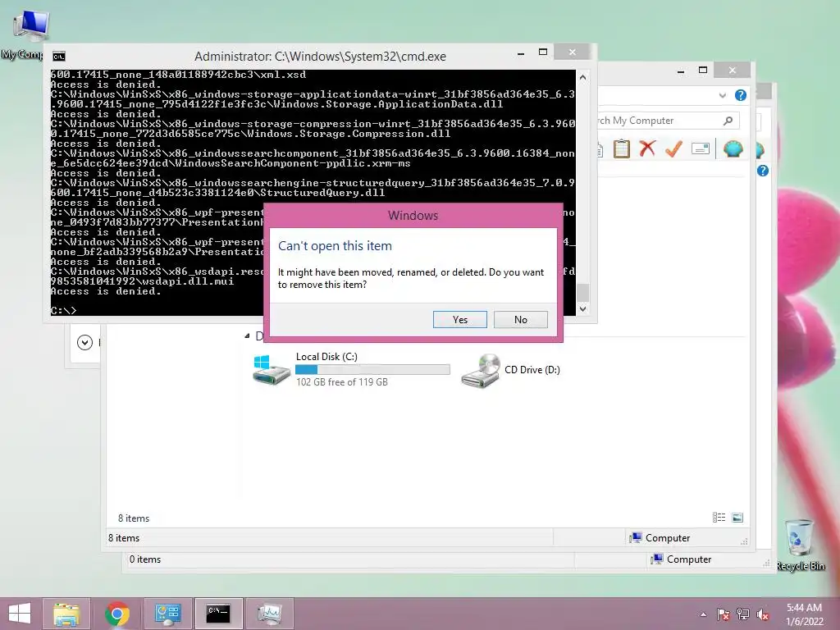Switch to details view icon

[719, 518]
